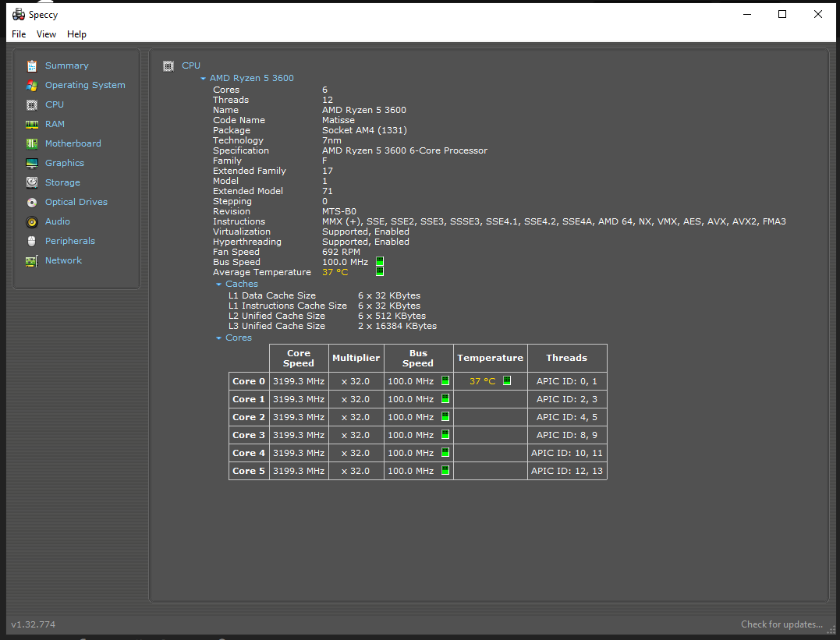Image resolution: width=840 pixels, height=640 pixels.
Task: Click the CPU section header chip icon
Action: 168,66
